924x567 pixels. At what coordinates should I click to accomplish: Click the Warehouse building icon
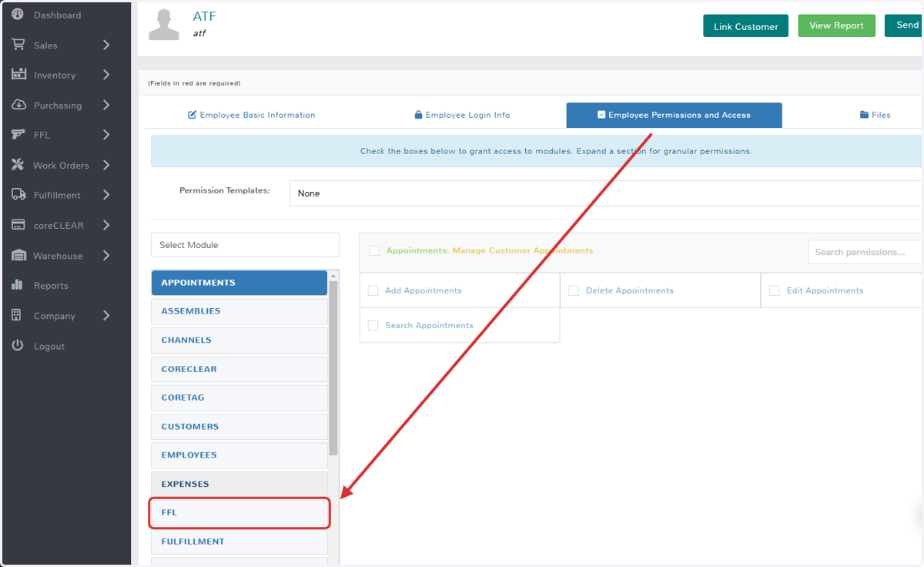point(18,255)
